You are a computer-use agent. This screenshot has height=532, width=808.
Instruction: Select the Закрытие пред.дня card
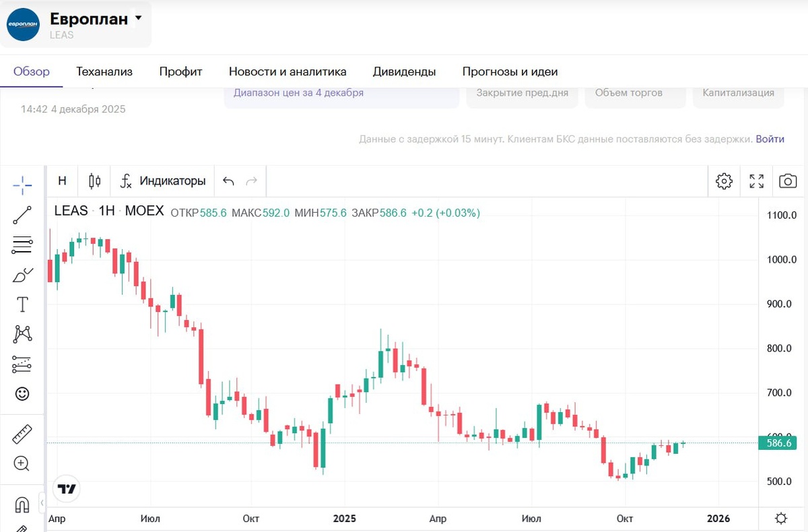(523, 96)
